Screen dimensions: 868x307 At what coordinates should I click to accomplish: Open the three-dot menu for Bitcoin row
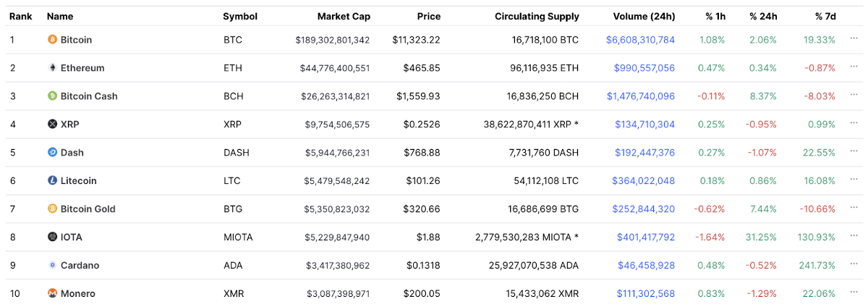click(854, 40)
